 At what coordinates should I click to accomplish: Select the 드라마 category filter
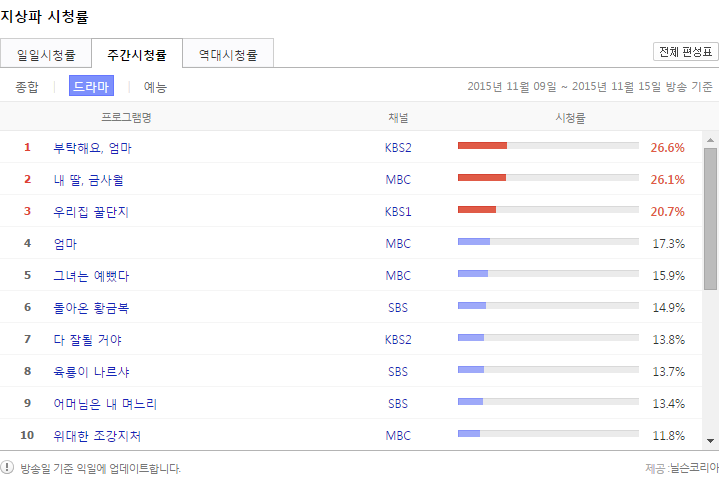click(x=91, y=87)
